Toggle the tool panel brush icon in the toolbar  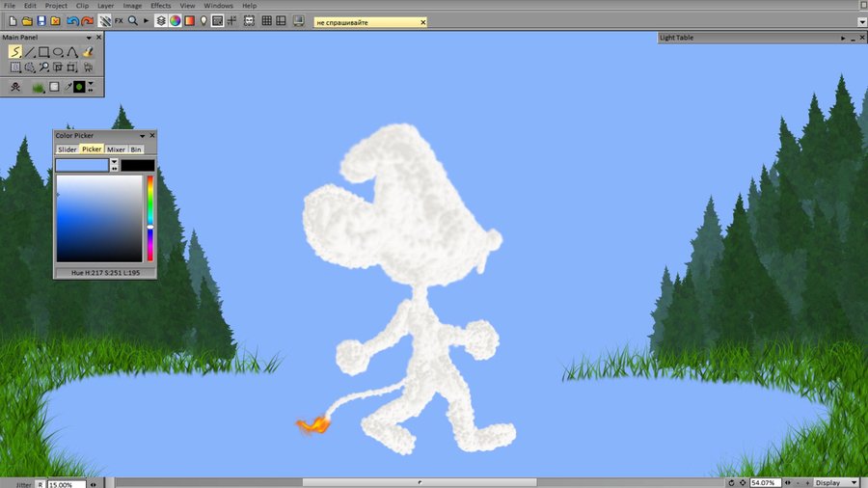point(104,21)
